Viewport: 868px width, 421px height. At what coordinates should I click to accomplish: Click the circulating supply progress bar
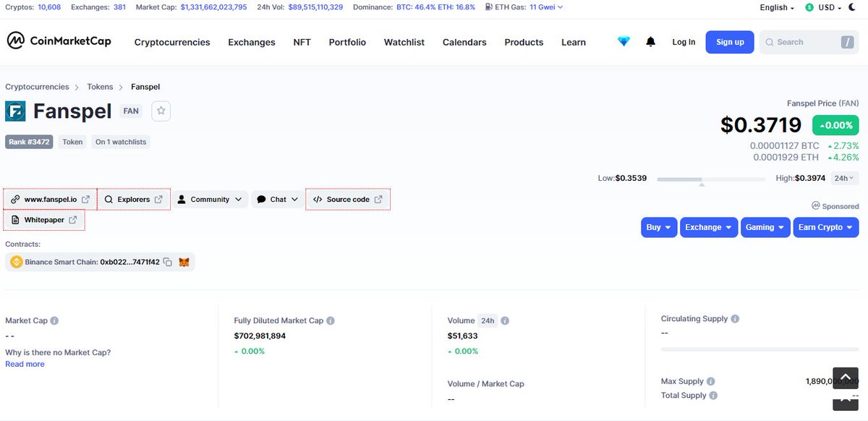[x=759, y=349]
